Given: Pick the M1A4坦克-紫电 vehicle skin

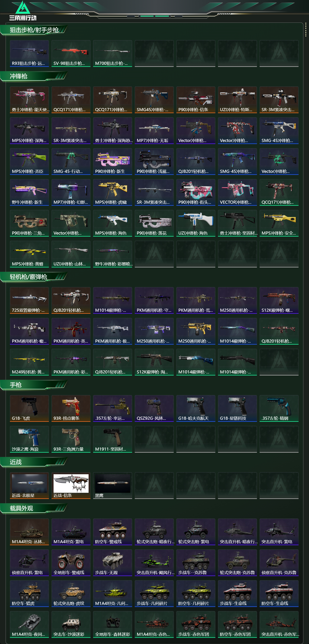Looking at the screenshot, I should (x=71, y=532).
